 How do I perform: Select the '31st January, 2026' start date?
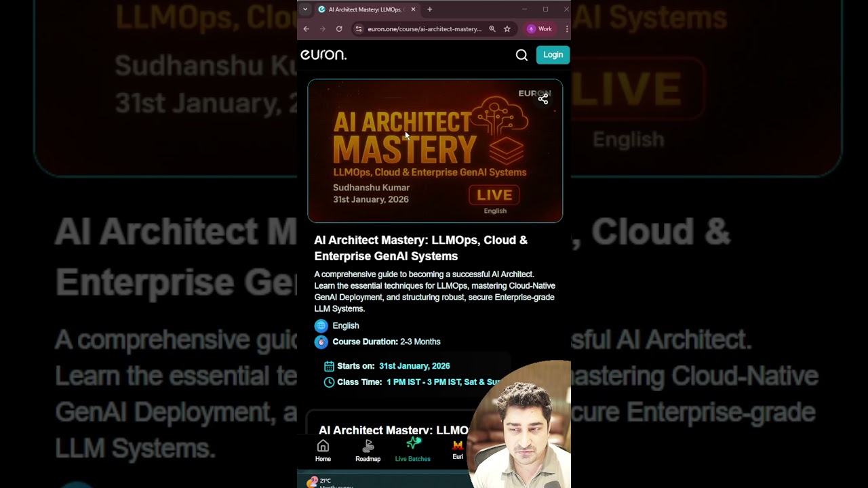(x=414, y=366)
